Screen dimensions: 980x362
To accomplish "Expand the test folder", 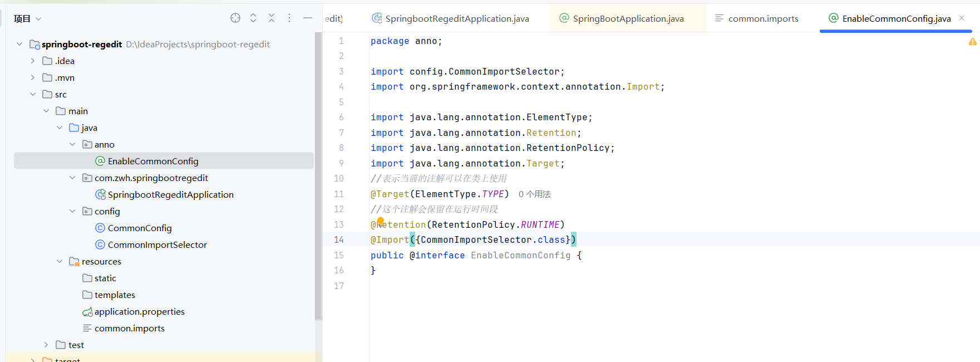I will [x=46, y=345].
